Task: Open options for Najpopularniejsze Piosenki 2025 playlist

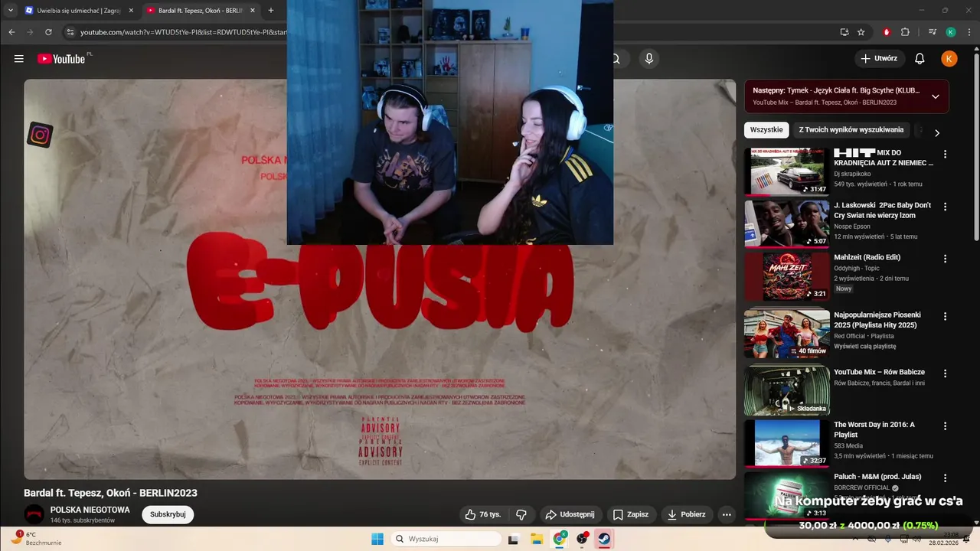Action: [x=945, y=316]
